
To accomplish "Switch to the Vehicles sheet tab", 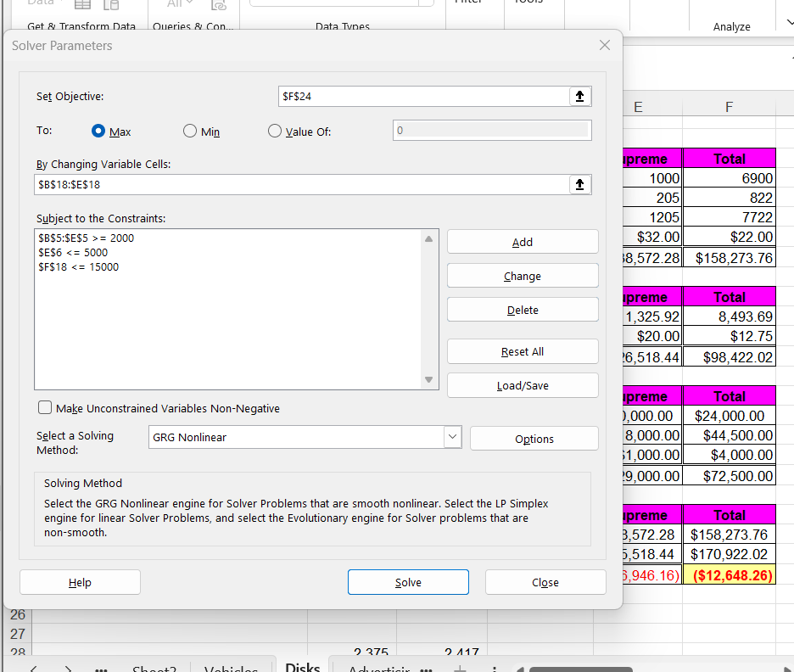I will pyautogui.click(x=231, y=669).
